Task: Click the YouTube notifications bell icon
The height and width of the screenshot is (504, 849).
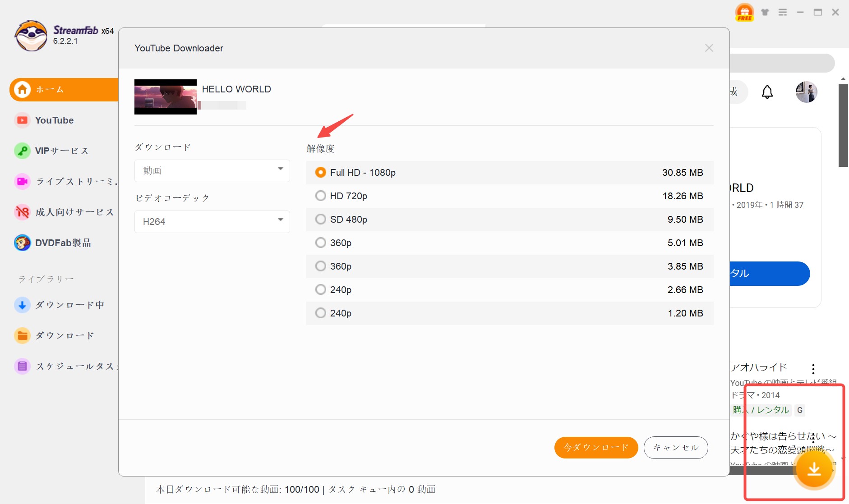Action: click(x=767, y=92)
